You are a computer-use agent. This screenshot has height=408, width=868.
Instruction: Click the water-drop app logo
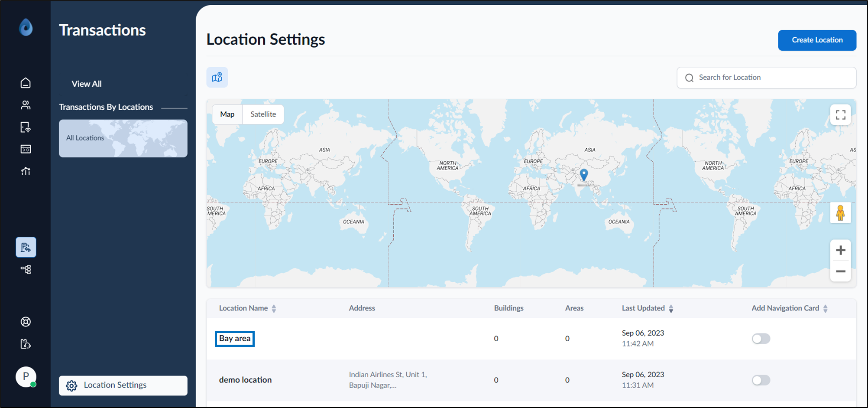tap(26, 27)
